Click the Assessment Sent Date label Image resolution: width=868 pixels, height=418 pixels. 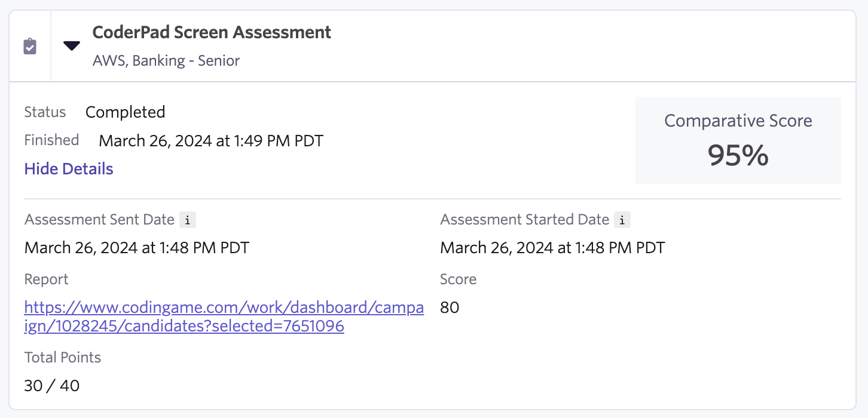pos(99,220)
